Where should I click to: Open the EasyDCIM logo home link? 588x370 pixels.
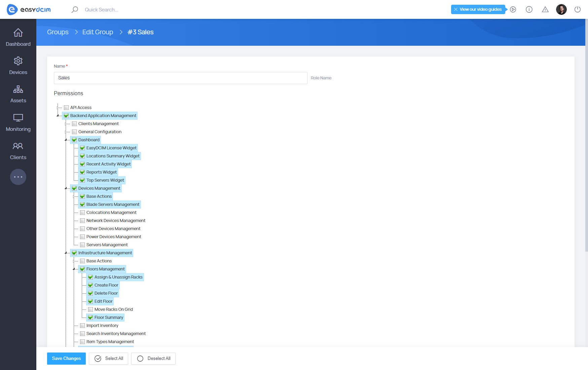[29, 9]
